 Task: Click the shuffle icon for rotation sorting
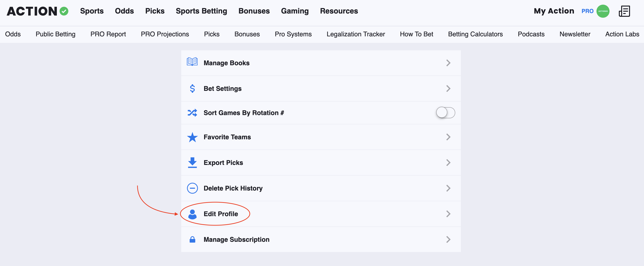click(192, 113)
